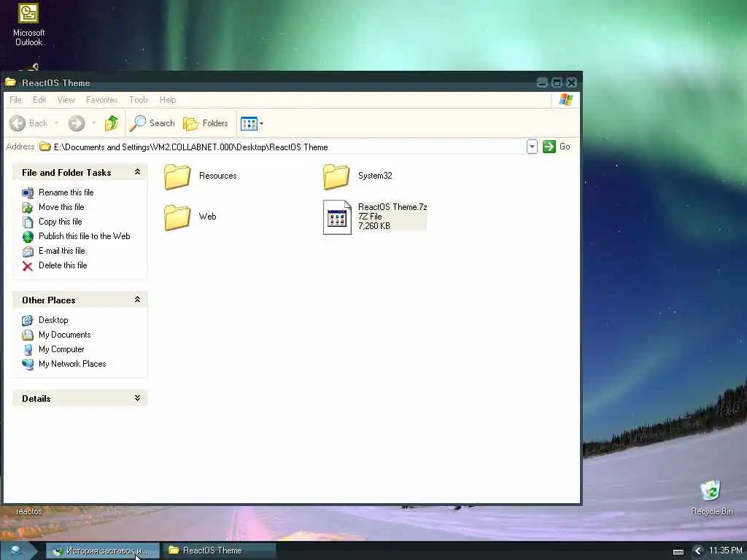This screenshot has width=747, height=560.
Task: Select the Recycle Bin desktop icon
Action: (711, 491)
